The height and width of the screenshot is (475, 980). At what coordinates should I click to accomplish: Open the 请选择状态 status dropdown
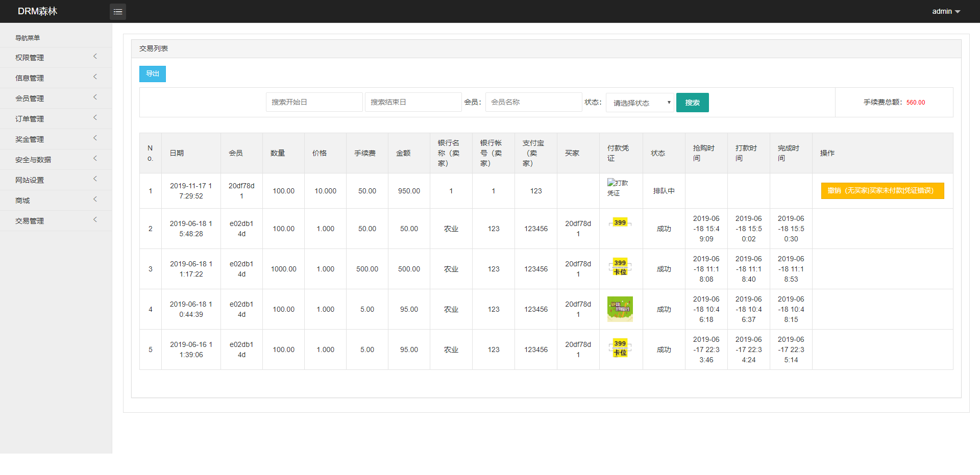pyautogui.click(x=640, y=103)
